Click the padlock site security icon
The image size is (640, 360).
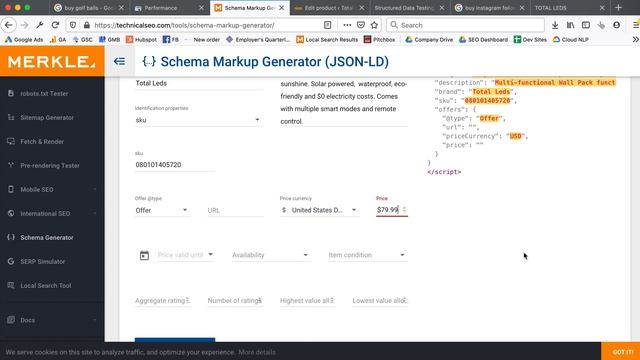point(87,25)
